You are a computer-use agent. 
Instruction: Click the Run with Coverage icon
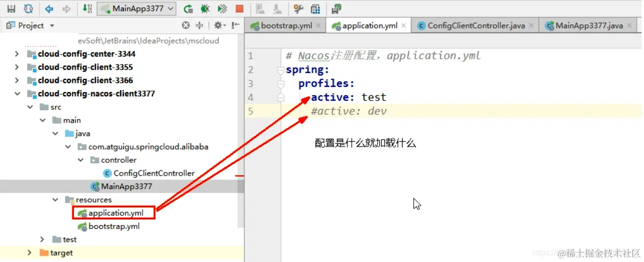(x=222, y=9)
